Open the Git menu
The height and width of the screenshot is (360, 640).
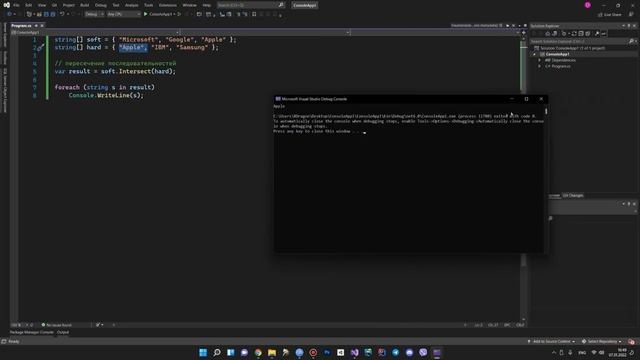[54, 5]
